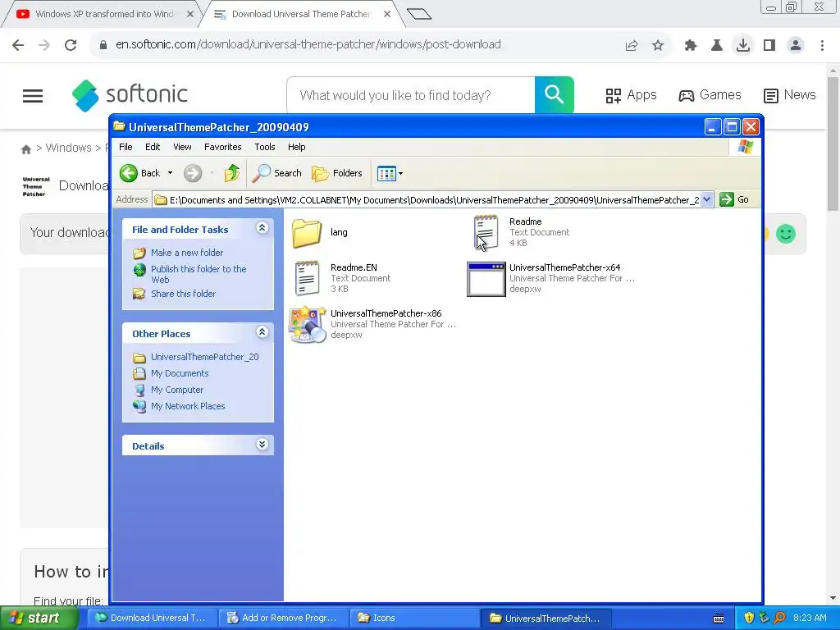
Task: Open the Tools menu
Action: tap(265, 147)
